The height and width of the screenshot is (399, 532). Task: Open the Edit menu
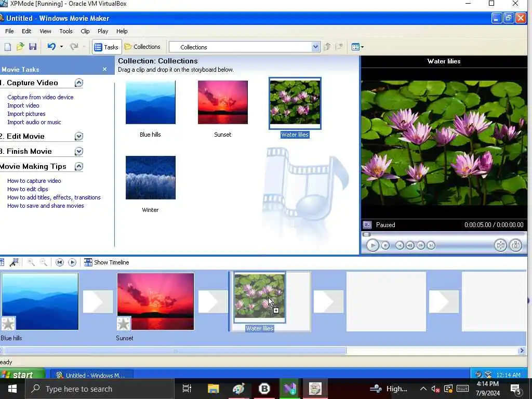tap(26, 31)
